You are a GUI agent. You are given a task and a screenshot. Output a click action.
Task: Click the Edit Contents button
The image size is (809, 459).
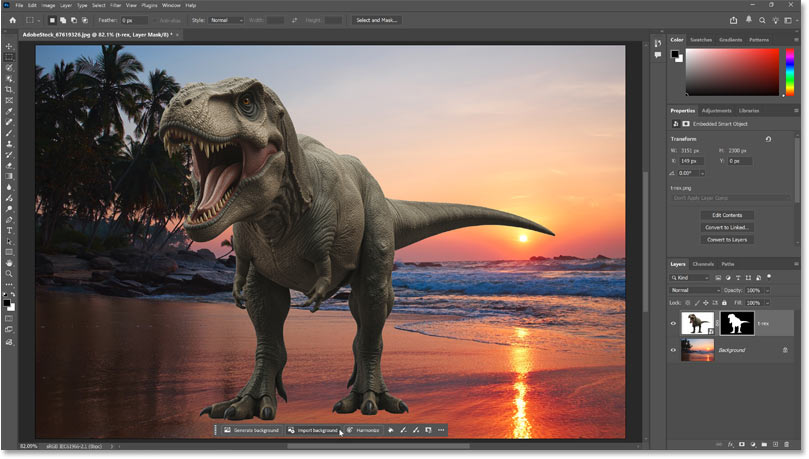coord(727,215)
